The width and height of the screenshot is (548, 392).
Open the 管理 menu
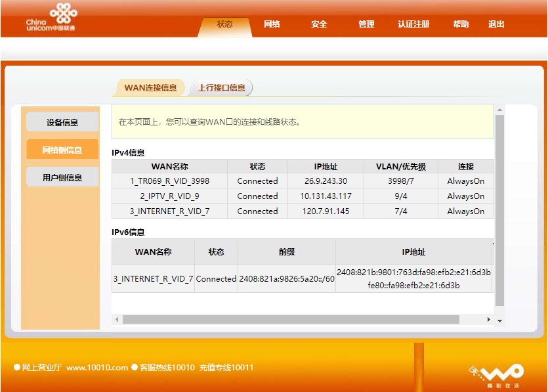click(366, 24)
